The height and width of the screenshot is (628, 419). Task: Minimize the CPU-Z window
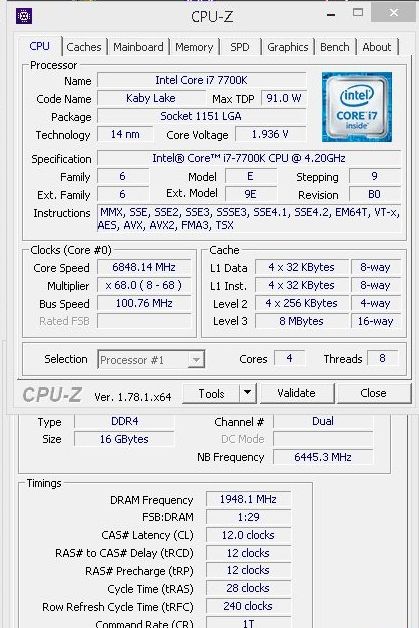click(x=331, y=15)
